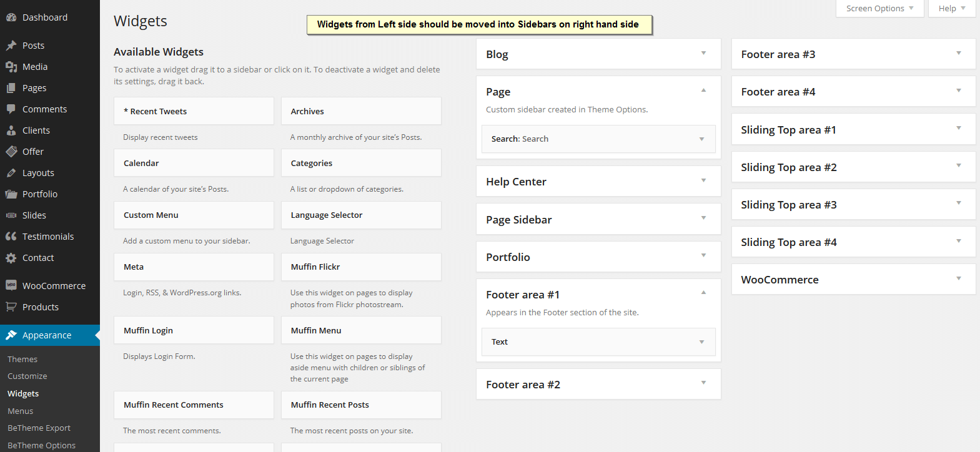The width and height of the screenshot is (980, 452).
Task: Open the Themes submenu item
Action: coord(22,360)
